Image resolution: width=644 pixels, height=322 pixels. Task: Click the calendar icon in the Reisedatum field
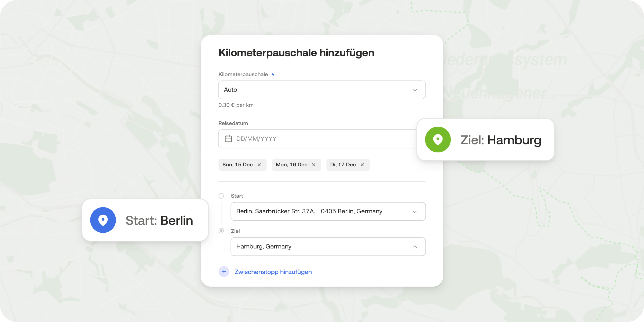tap(228, 138)
